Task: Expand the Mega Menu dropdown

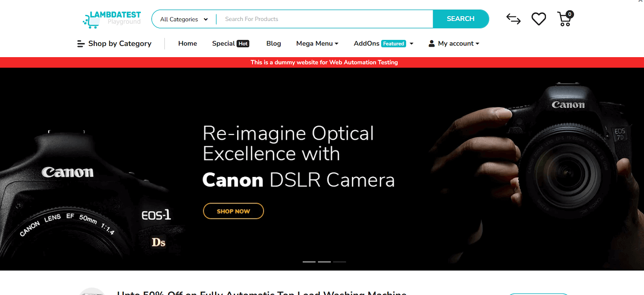Action: tap(317, 44)
